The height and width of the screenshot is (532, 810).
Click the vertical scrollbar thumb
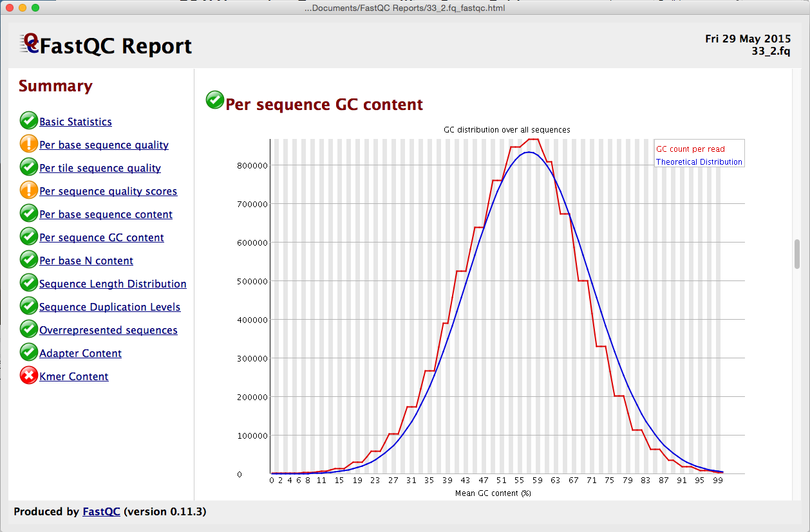797,253
